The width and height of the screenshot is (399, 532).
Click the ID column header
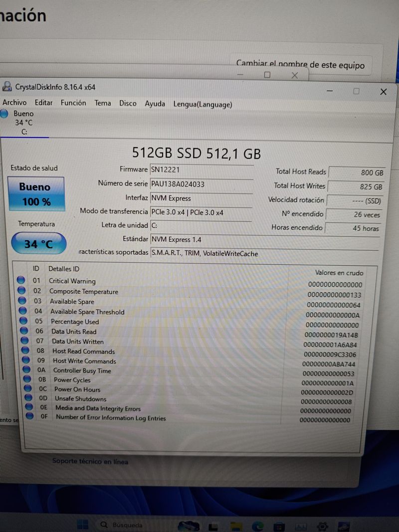coord(36,268)
